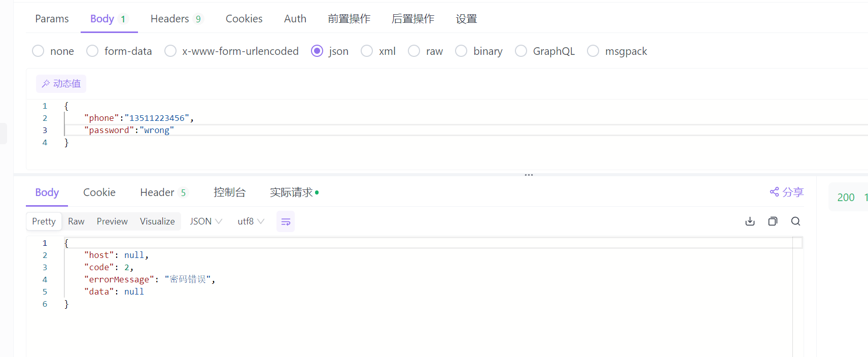Click the download response icon

750,221
